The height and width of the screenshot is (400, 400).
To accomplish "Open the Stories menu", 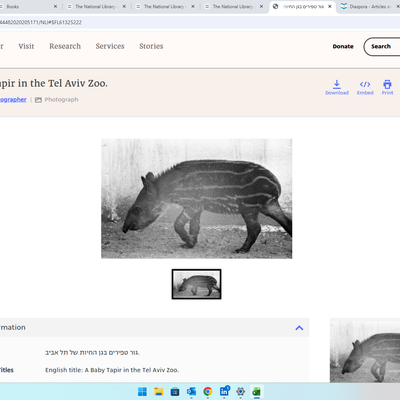I will 151,46.
